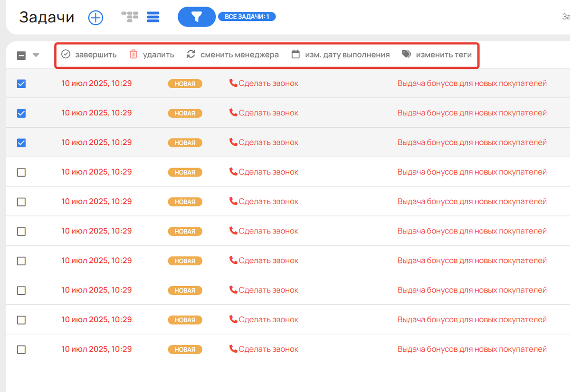Click the phone icon in the sixth row

233,231
